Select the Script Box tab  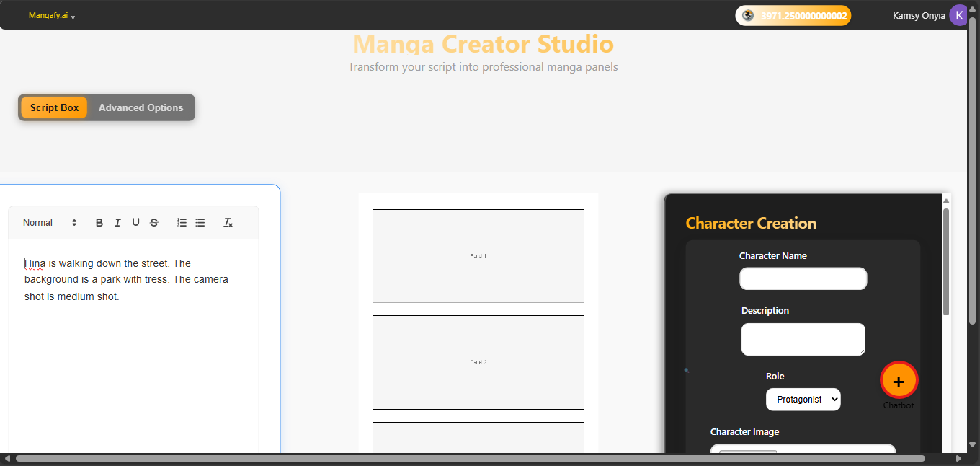pyautogui.click(x=54, y=107)
